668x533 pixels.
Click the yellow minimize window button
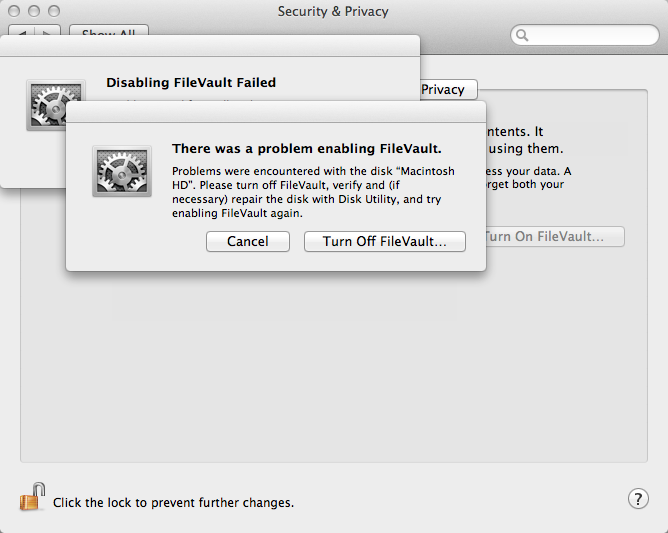pyautogui.click(x=34, y=11)
